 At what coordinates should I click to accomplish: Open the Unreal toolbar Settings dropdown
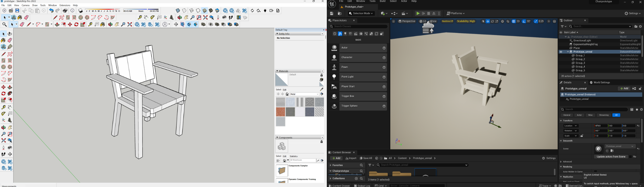[x=633, y=14]
